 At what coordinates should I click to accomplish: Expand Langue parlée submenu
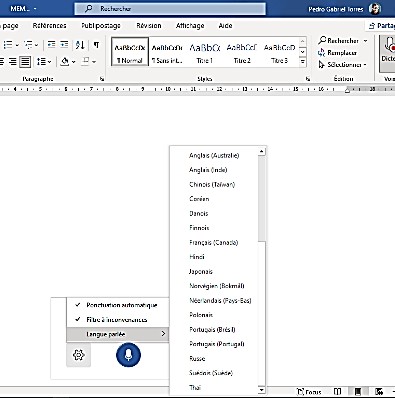(x=118, y=334)
